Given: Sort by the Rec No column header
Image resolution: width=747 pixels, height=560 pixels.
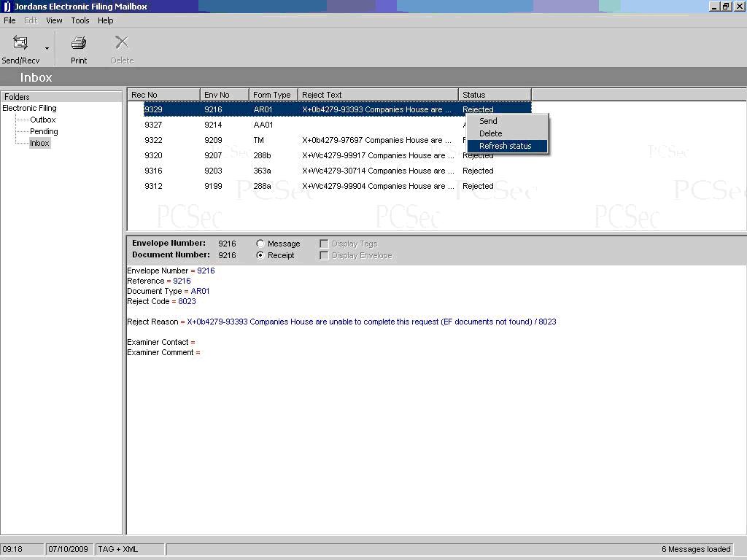Looking at the screenshot, I should coord(163,95).
